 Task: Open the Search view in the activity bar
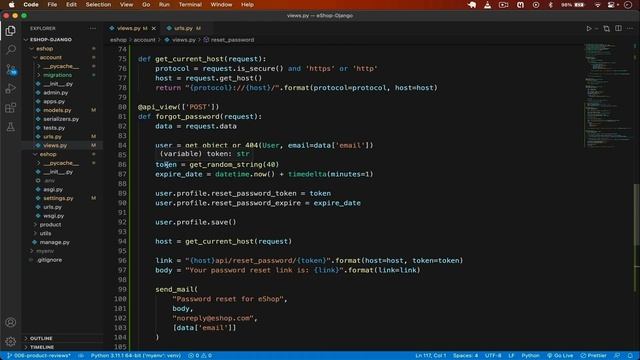click(11, 50)
